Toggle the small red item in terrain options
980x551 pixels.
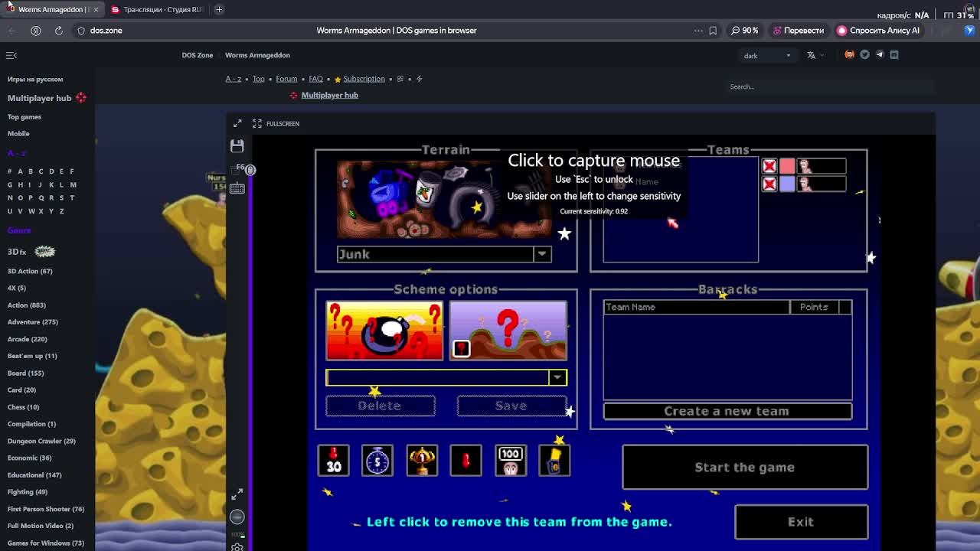461,348
